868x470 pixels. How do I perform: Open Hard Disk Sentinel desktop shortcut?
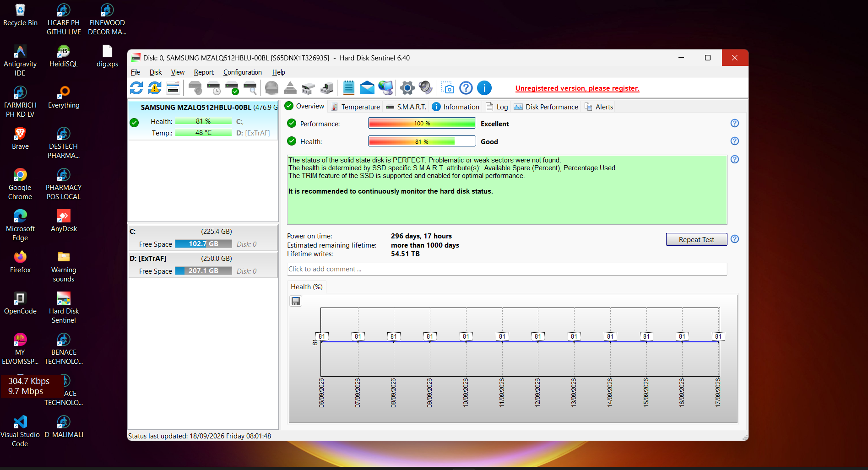click(x=64, y=308)
